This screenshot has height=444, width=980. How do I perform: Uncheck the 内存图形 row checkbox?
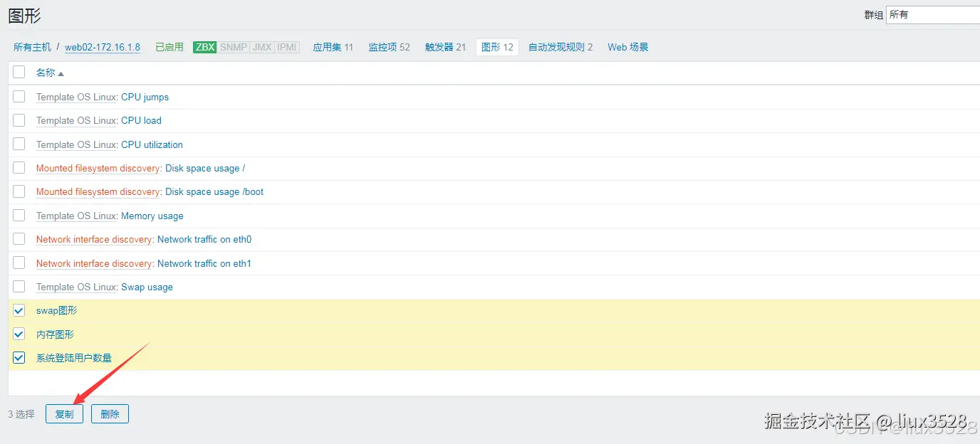point(19,334)
